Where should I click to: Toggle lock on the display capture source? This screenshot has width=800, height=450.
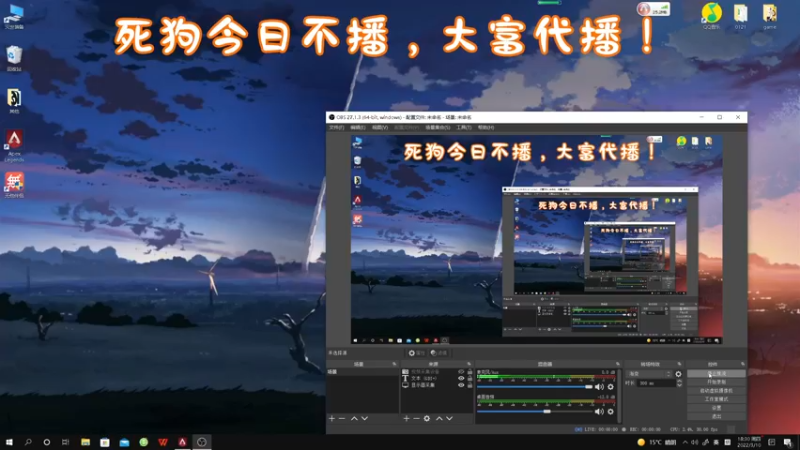point(470,385)
